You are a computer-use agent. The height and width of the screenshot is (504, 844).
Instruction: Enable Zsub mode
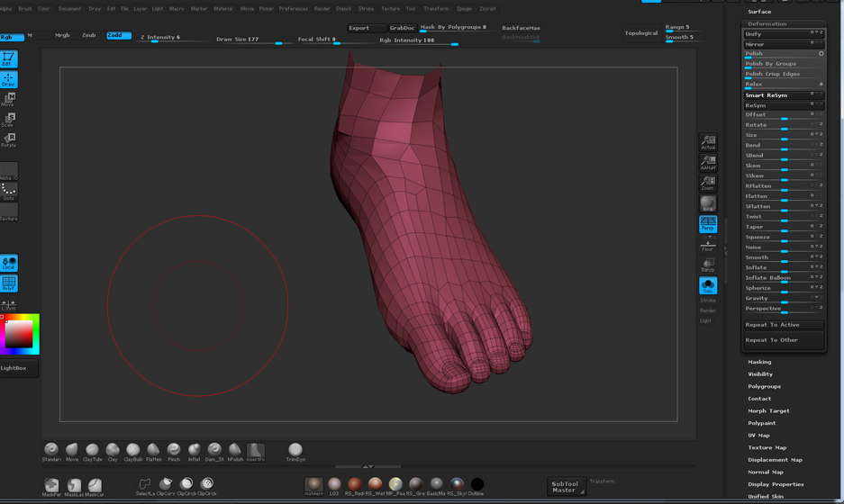coord(89,35)
